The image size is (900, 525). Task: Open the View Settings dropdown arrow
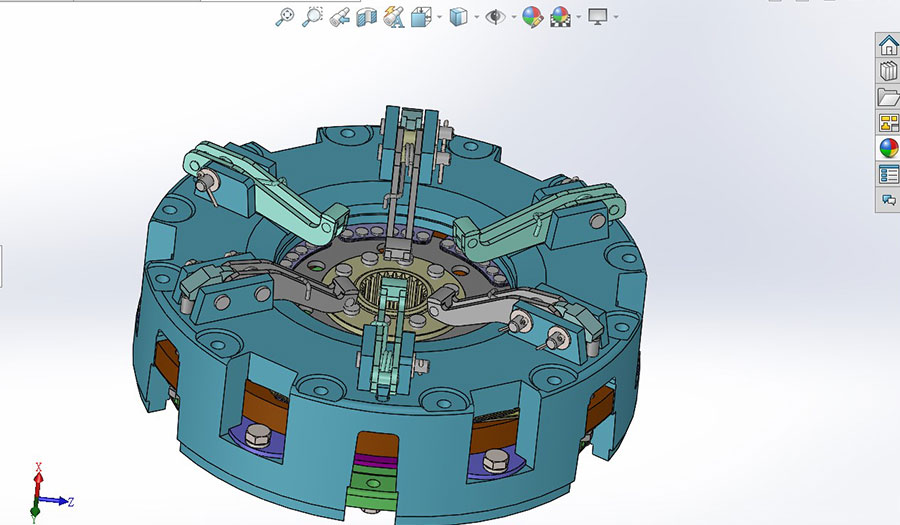point(616,17)
